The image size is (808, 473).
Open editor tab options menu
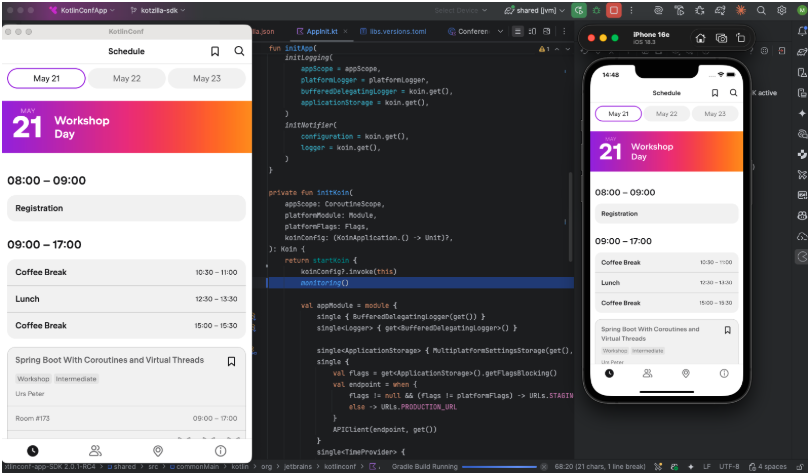564,31
